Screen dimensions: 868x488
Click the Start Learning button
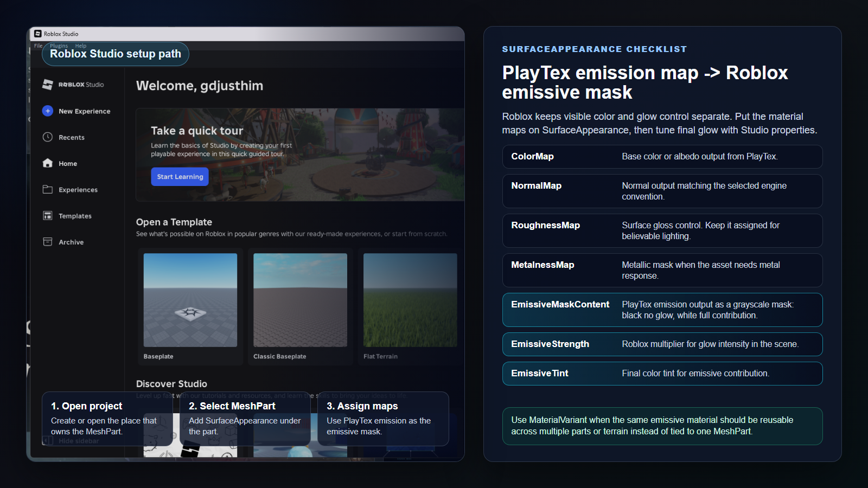click(x=180, y=177)
